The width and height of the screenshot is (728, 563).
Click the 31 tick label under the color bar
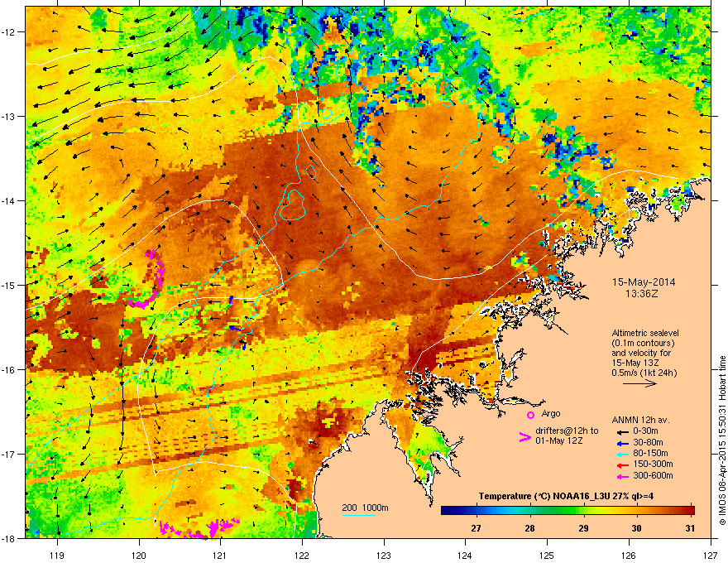[x=690, y=528]
